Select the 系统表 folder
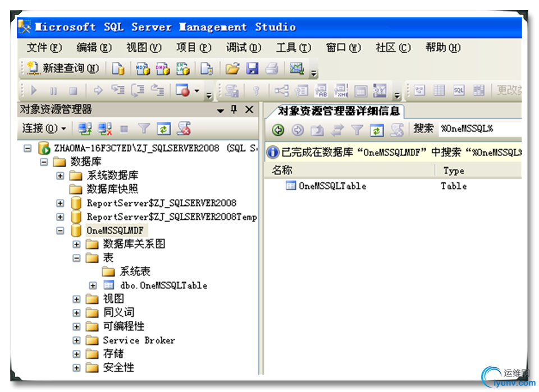 [x=135, y=271]
